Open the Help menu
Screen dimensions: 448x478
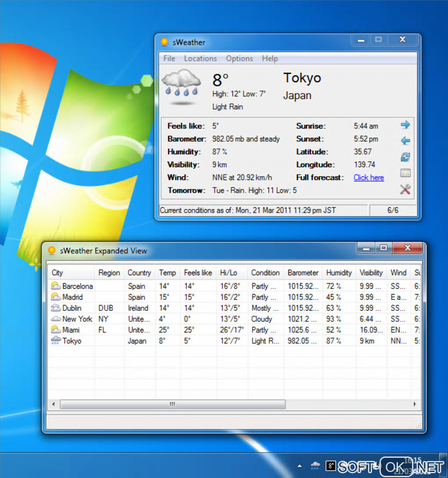(x=270, y=58)
